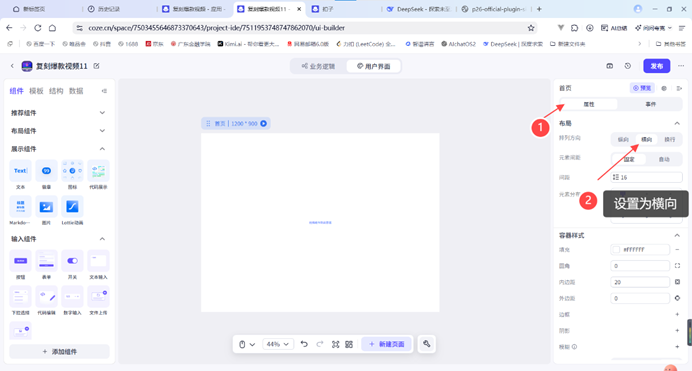Open the debug icon left of history icon
692x371 pixels.
609,66
